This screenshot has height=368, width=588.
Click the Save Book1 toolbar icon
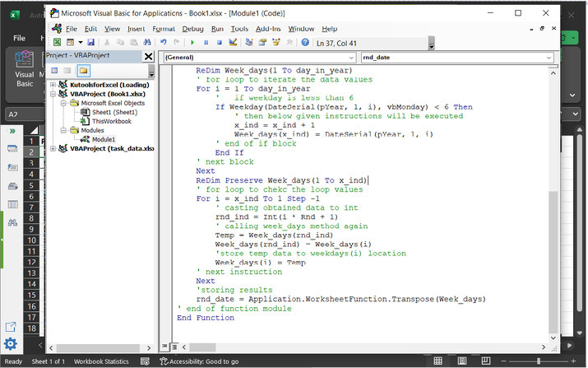point(90,42)
